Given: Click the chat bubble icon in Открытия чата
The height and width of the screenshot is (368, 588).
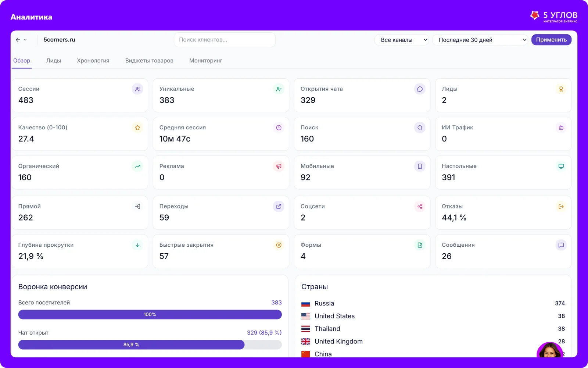Looking at the screenshot, I should 420,89.
